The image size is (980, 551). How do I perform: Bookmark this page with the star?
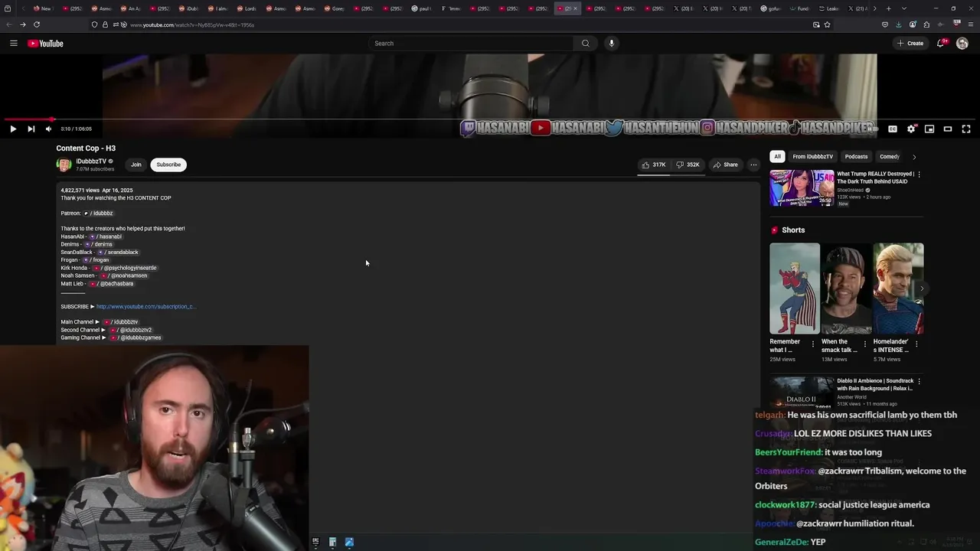click(x=827, y=24)
